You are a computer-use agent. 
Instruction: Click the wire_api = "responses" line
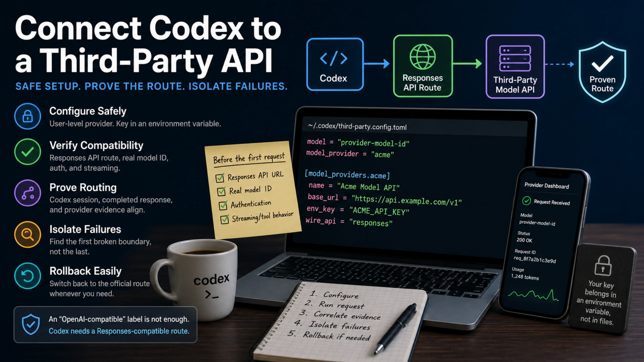pyautogui.click(x=349, y=222)
